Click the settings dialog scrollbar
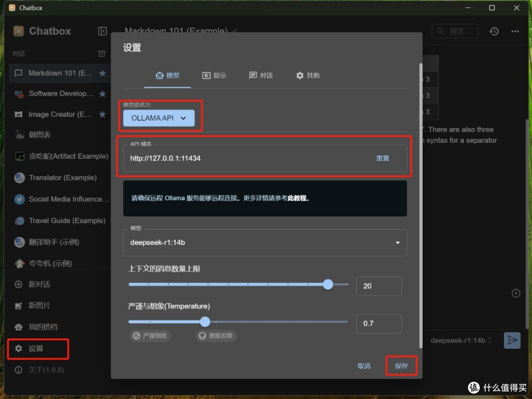The width and height of the screenshot is (532, 399). pyautogui.click(x=421, y=205)
